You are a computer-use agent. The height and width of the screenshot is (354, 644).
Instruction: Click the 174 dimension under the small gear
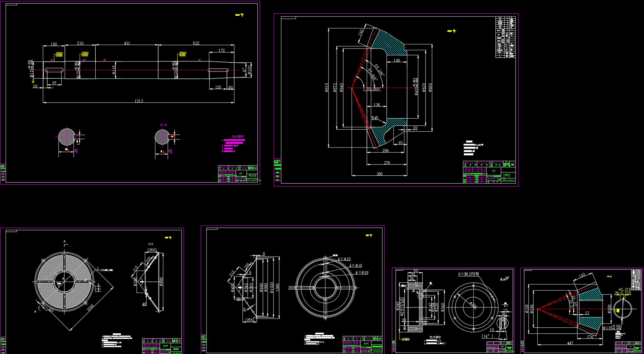[590, 337]
